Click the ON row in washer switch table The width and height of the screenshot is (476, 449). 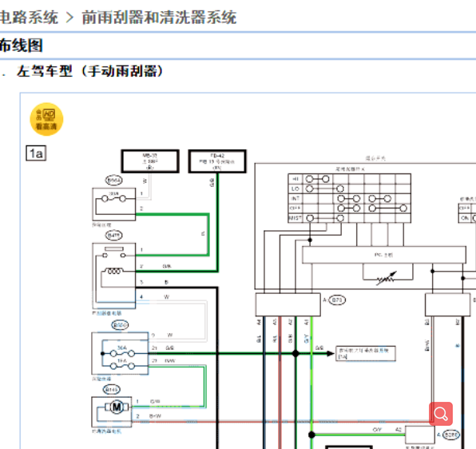click(467, 218)
